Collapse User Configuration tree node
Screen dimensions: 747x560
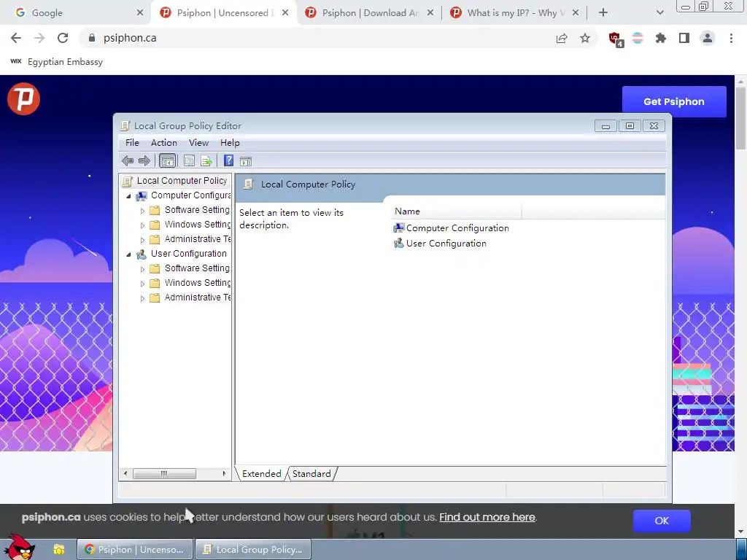tap(128, 254)
